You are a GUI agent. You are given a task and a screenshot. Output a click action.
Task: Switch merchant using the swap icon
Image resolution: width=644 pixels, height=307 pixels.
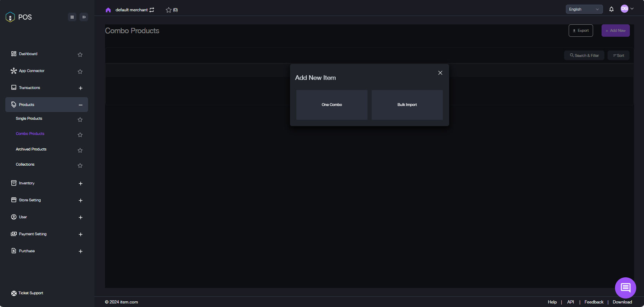point(152,10)
